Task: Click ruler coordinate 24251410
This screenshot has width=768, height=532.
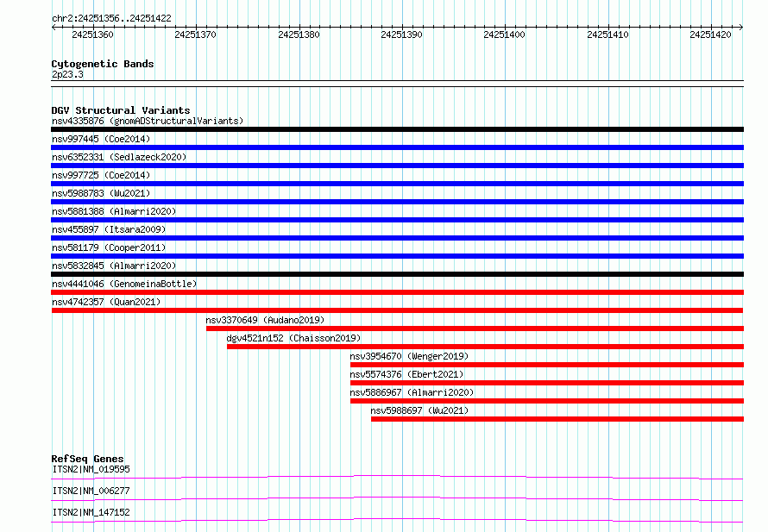Action: 607,34
